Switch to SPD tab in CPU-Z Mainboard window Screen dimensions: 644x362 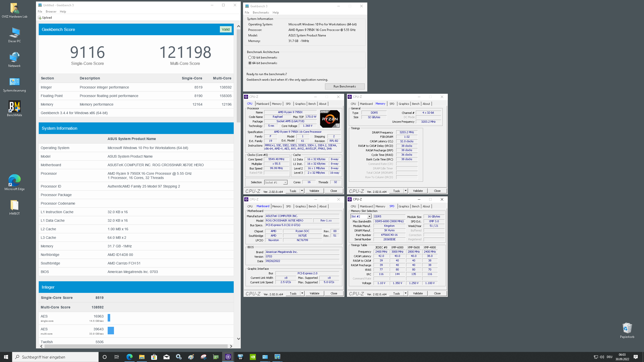(x=288, y=206)
